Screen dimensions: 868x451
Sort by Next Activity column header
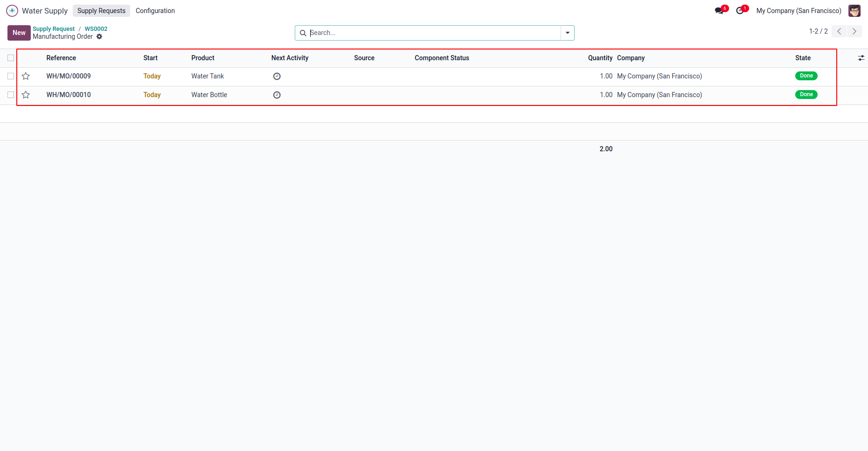[290, 58]
